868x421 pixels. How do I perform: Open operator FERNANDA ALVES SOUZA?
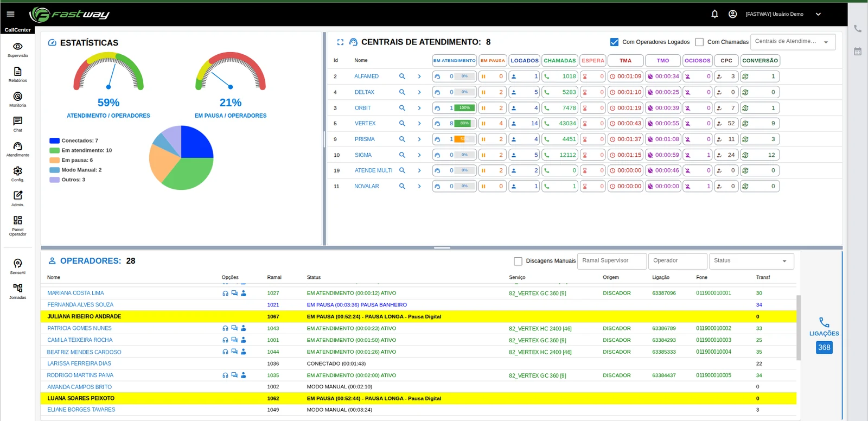click(x=80, y=305)
